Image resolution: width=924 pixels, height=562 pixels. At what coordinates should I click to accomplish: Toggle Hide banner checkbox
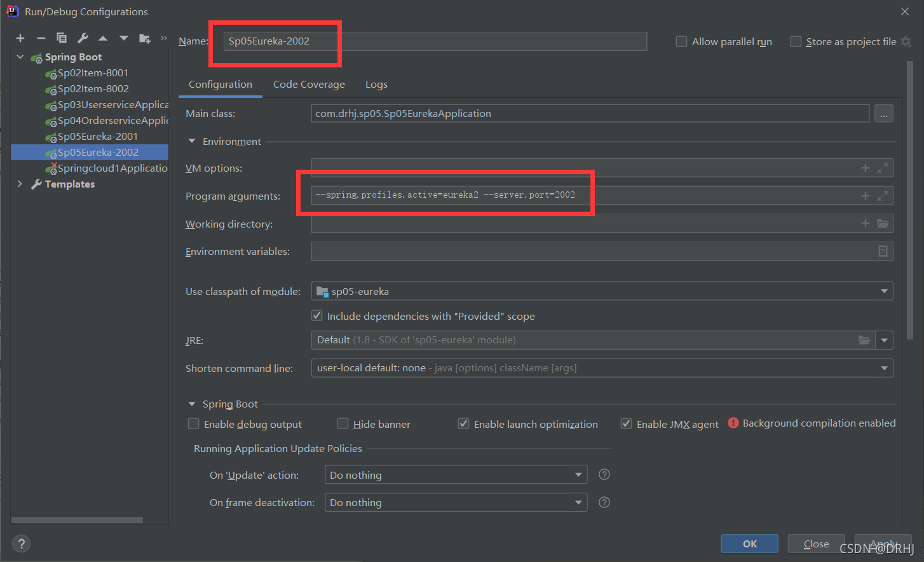click(343, 423)
